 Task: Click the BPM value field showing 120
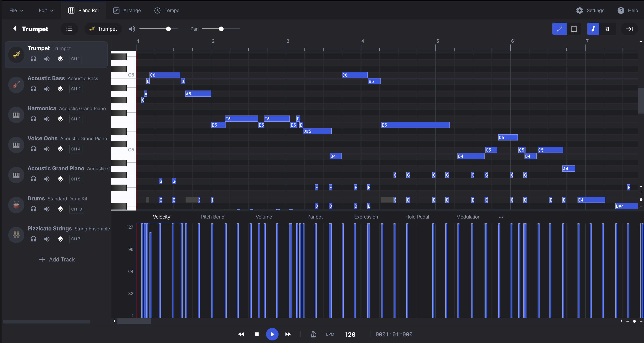point(349,334)
